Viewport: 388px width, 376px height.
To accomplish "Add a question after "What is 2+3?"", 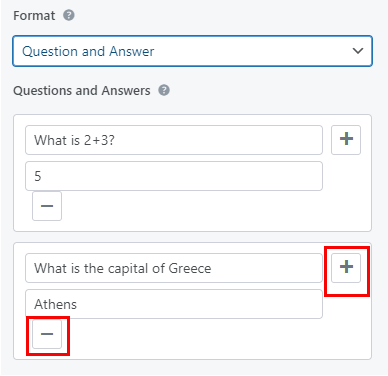I will point(346,140).
